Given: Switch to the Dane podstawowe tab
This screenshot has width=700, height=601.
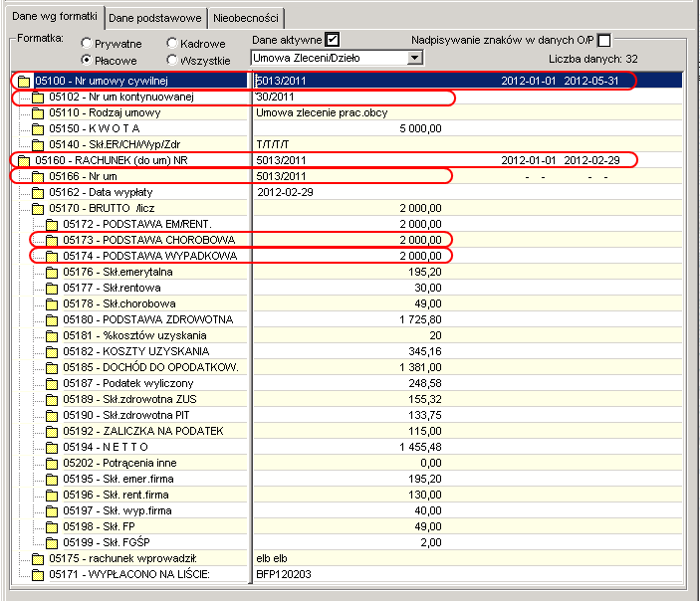Looking at the screenshot, I should coord(155,18).
